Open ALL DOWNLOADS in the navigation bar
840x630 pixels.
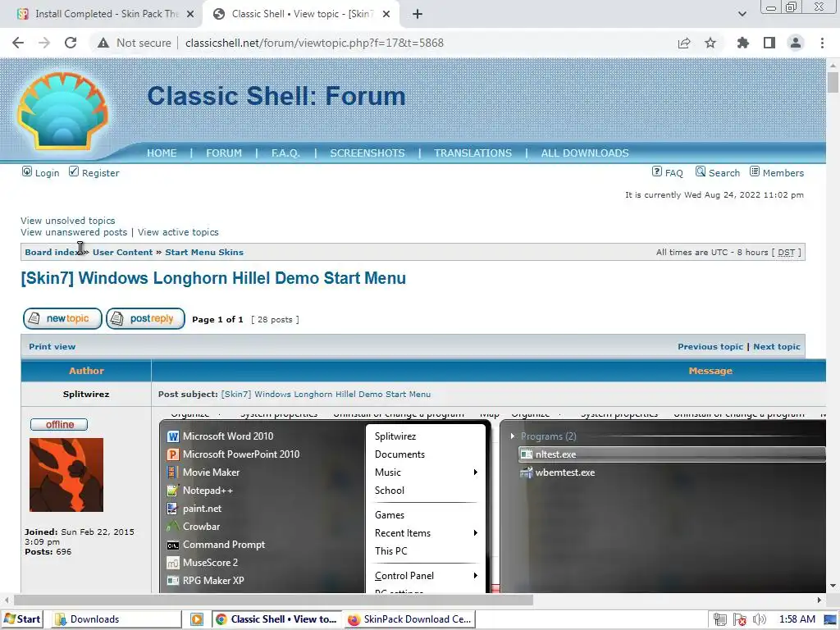(x=585, y=153)
